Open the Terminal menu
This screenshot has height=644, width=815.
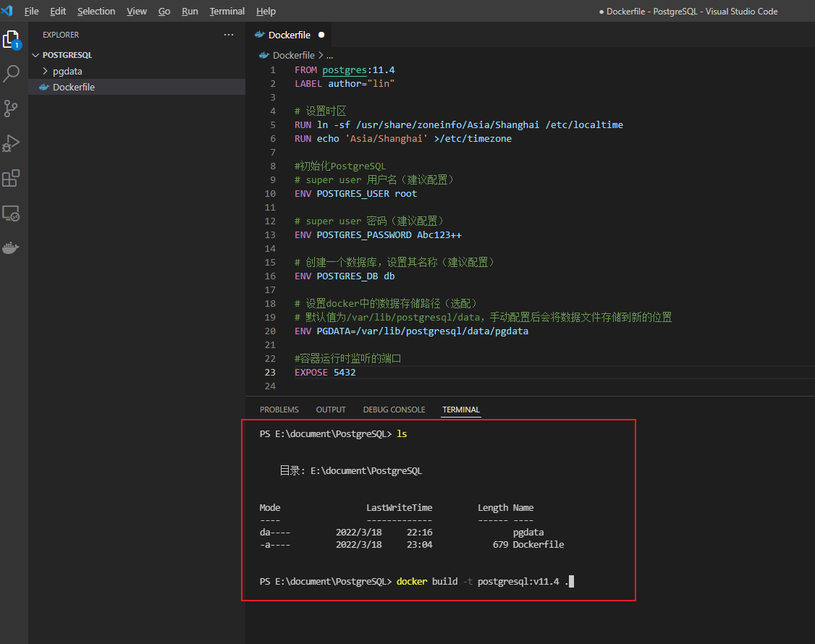tap(227, 11)
